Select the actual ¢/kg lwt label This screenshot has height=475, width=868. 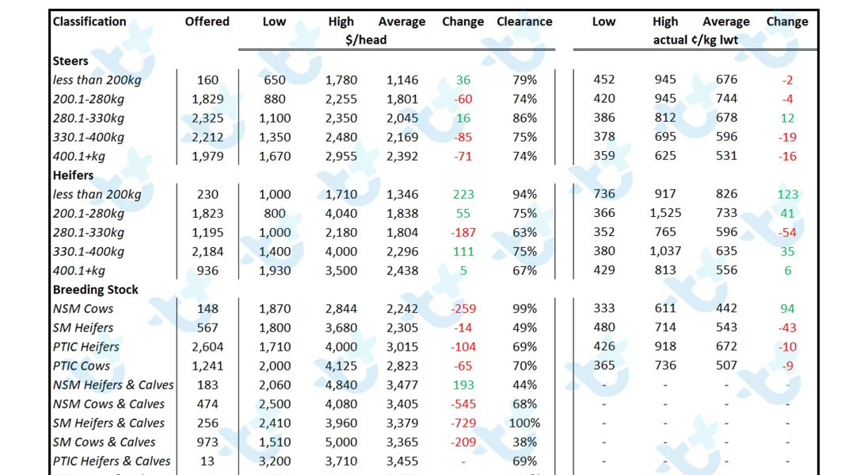point(695,40)
